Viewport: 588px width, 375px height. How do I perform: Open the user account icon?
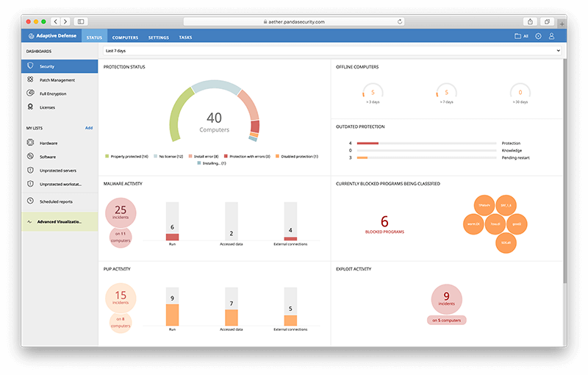click(x=552, y=36)
